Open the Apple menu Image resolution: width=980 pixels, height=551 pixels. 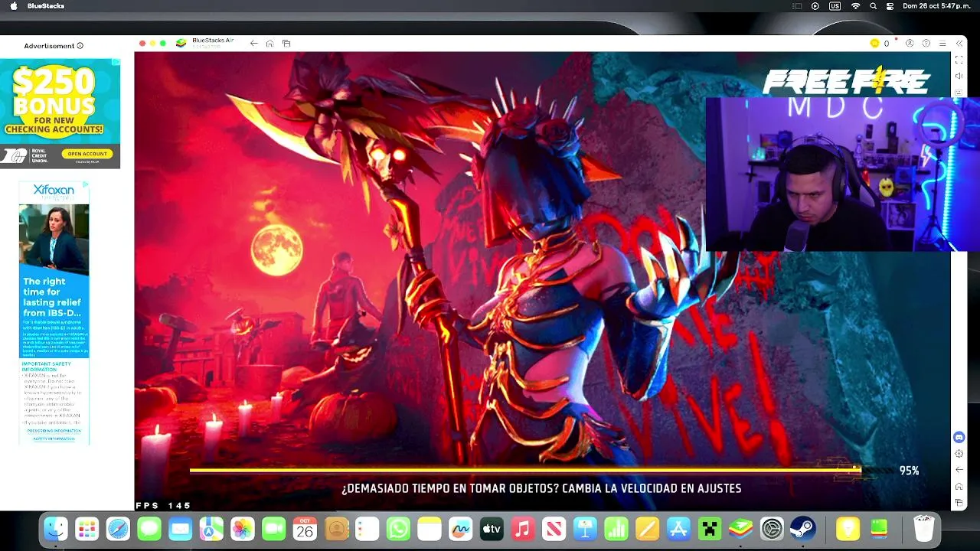point(13,6)
